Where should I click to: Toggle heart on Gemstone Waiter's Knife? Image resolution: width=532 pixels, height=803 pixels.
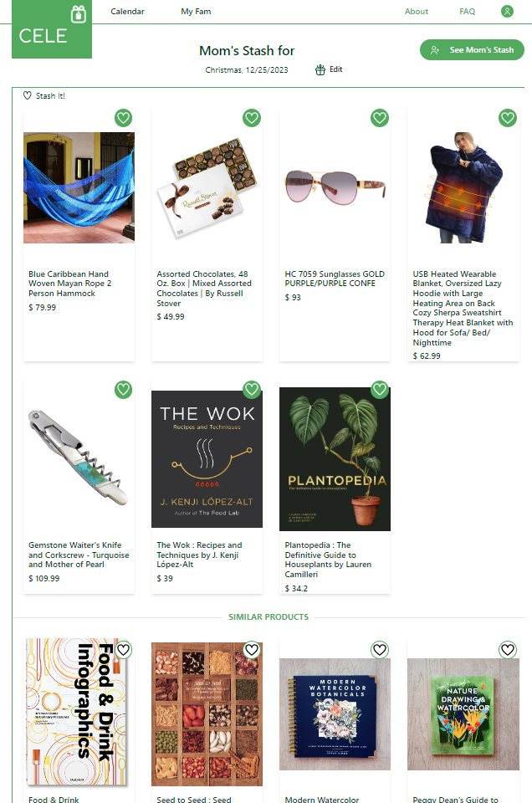124,390
